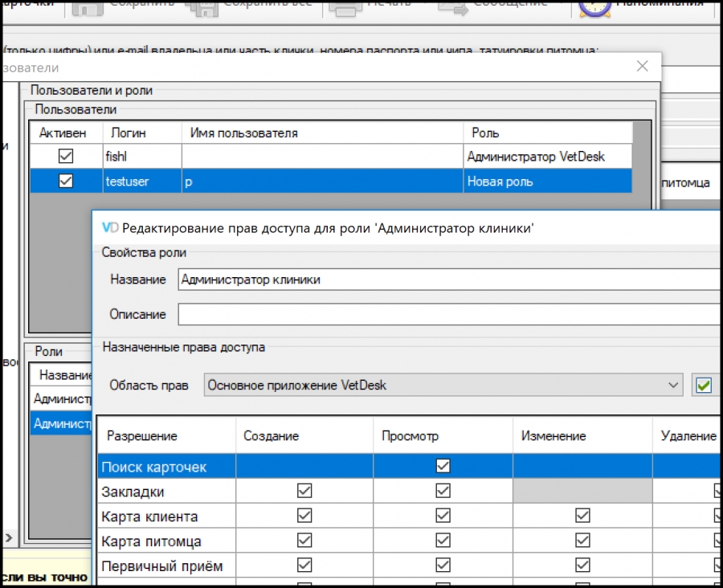This screenshot has width=723, height=588.
Task: Toggle Просмотр permission for Карта клиента
Action: (443, 516)
